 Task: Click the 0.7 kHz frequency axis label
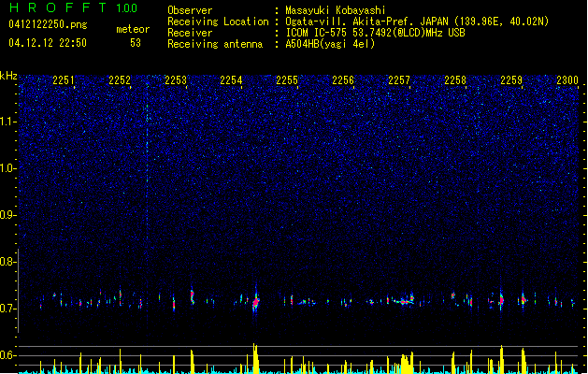point(8,309)
